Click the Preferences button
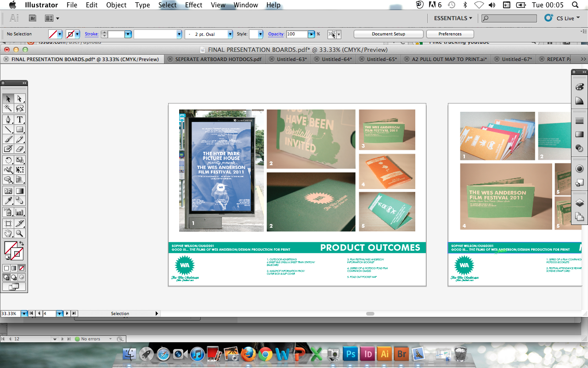 pos(450,34)
